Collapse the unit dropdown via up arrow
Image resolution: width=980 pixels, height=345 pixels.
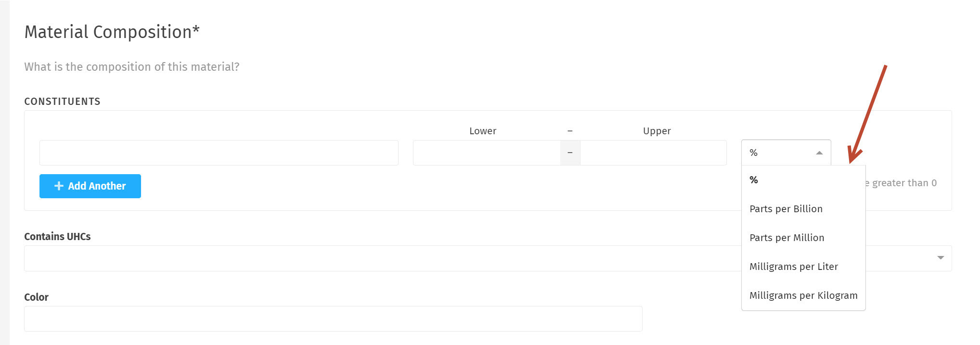tap(819, 153)
